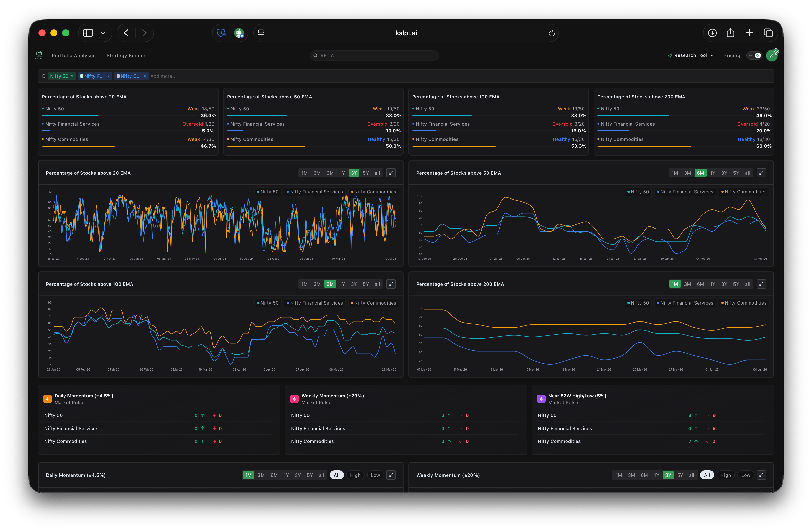This screenshot has height=531, width=812.
Task: Select All filter on Weekly Momentum chart
Action: point(707,475)
